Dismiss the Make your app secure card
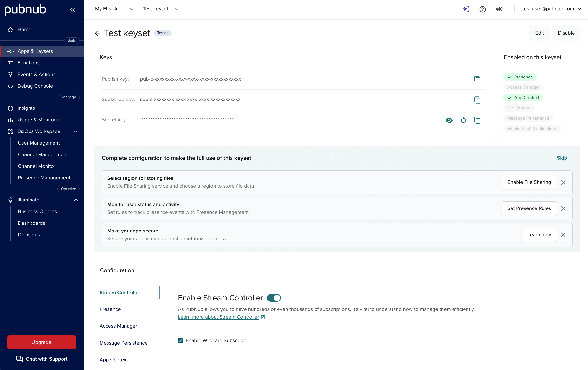588x370 pixels. tap(563, 235)
